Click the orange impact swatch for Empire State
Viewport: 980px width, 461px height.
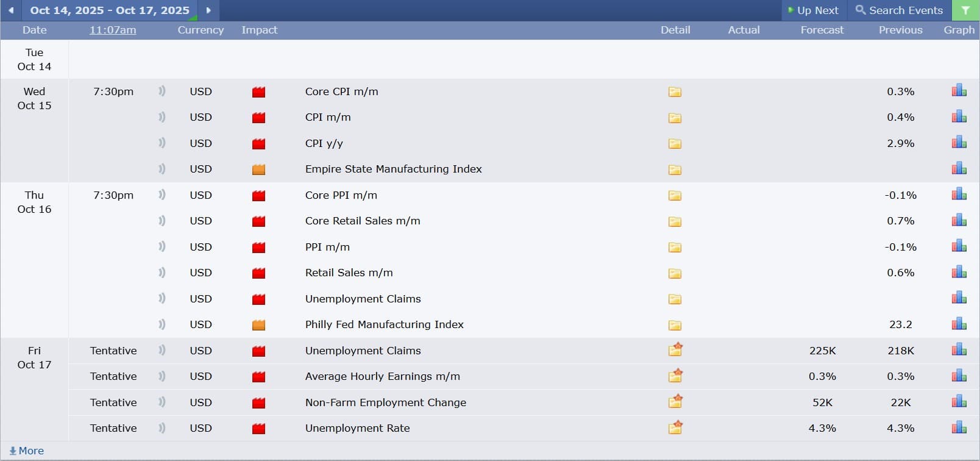(258, 170)
